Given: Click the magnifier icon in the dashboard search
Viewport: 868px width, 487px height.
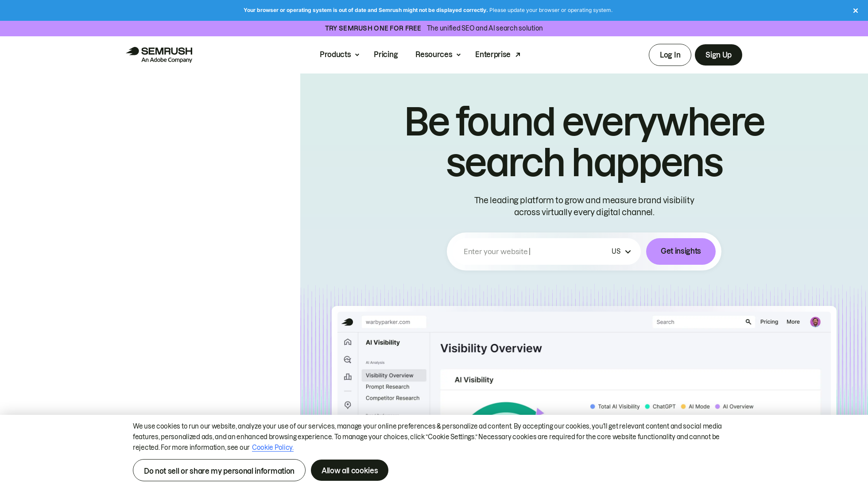Looking at the screenshot, I should pyautogui.click(x=748, y=322).
